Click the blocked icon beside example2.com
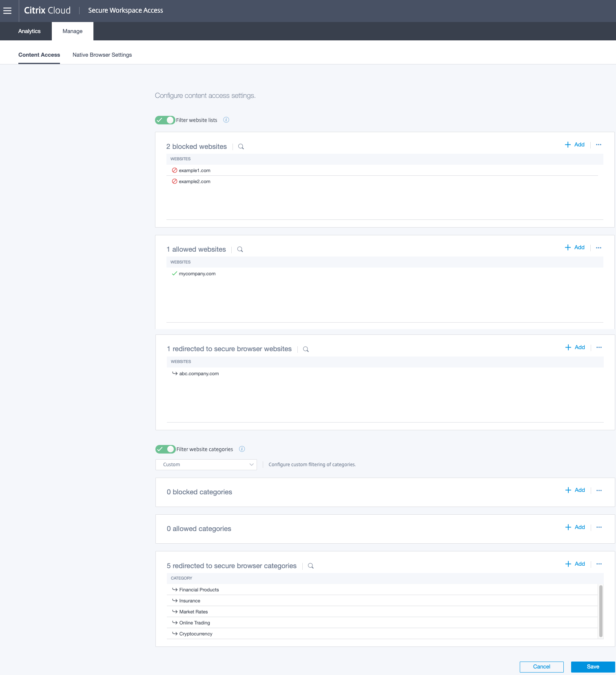616x675 pixels. point(175,181)
